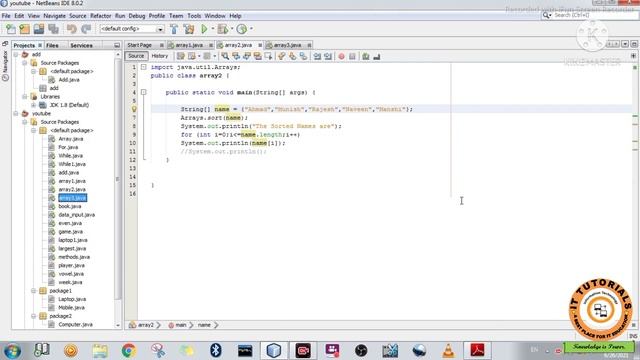Click the Build Project hammer icon
The height and width of the screenshot is (360, 640).
(x=174, y=29)
